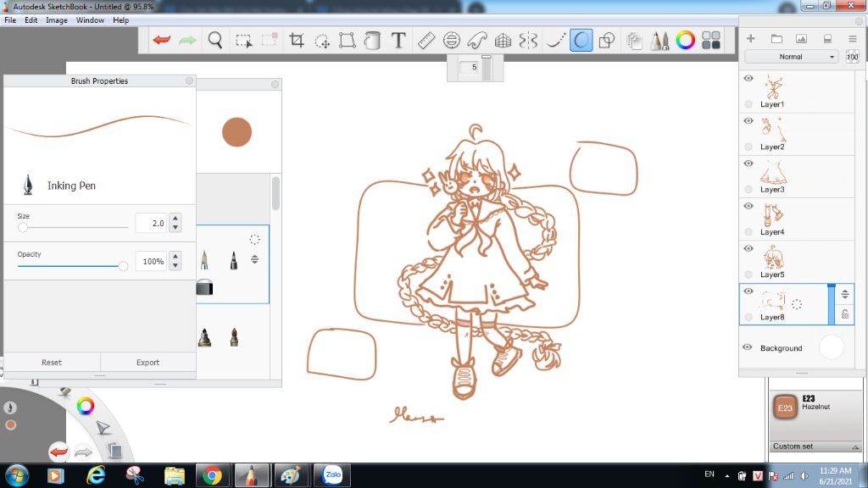
Task: Open the Window menu
Action: click(91, 19)
